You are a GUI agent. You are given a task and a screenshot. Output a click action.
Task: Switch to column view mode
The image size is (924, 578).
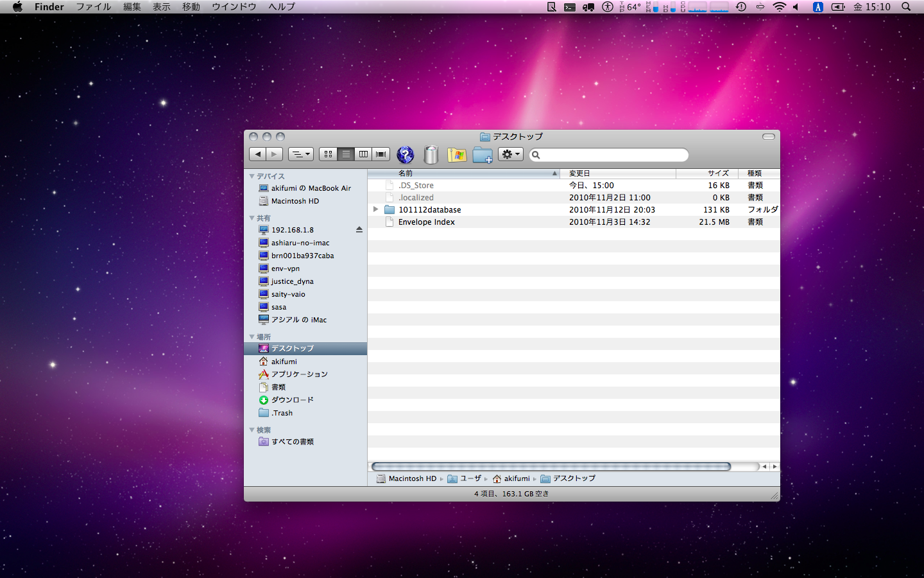click(363, 154)
